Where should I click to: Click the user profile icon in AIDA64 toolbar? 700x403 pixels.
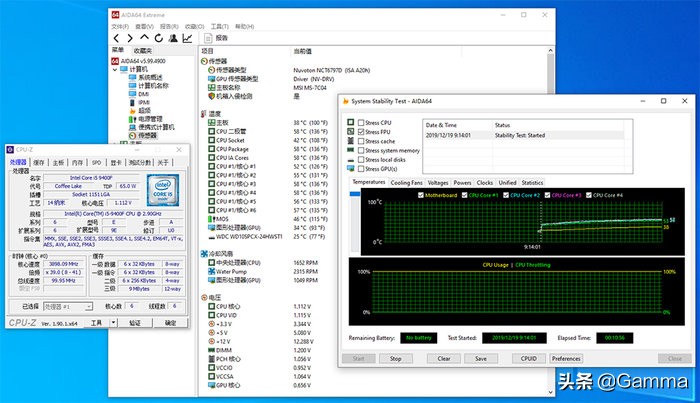pos(172,38)
